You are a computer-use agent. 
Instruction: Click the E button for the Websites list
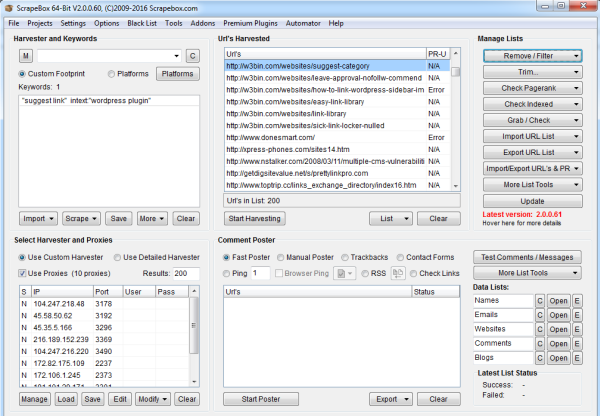[x=577, y=329]
